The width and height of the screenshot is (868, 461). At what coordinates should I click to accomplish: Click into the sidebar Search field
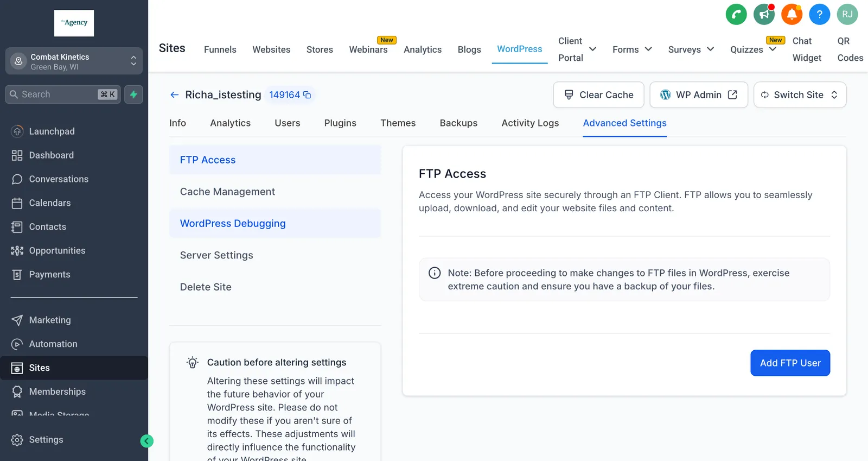tap(63, 94)
